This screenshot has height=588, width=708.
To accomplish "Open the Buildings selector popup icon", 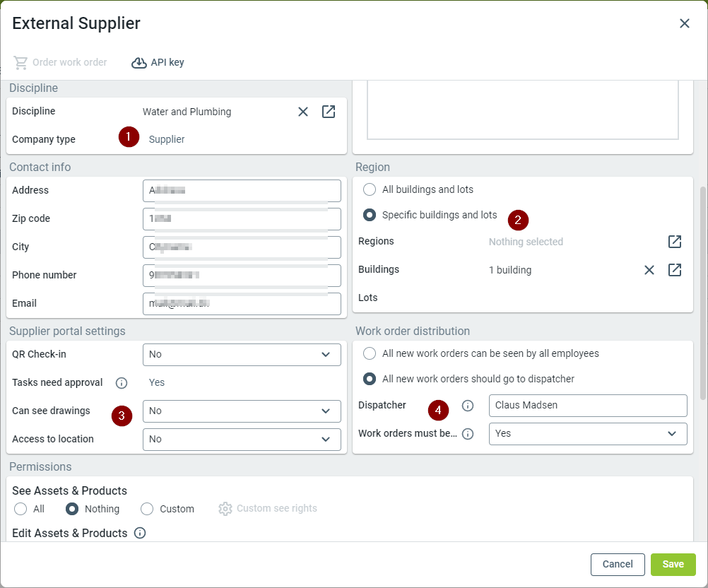I will [675, 270].
